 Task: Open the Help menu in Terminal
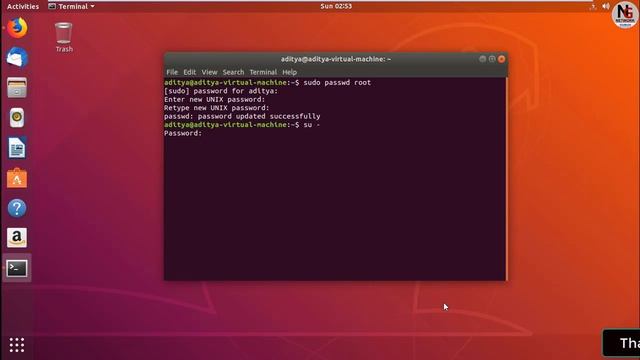click(289, 72)
